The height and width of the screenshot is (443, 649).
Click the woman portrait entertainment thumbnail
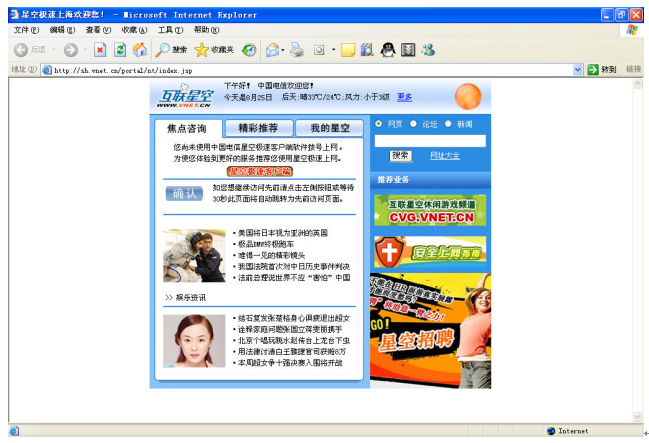[194, 341]
